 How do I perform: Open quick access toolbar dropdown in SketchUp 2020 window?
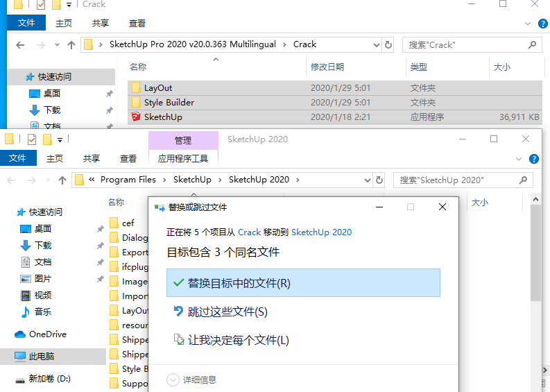click(x=60, y=140)
